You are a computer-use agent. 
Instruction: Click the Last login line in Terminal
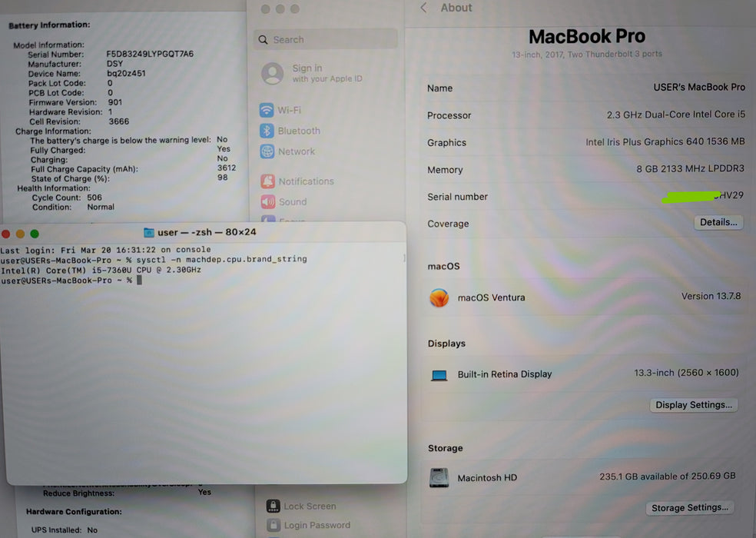pyautogui.click(x=105, y=250)
